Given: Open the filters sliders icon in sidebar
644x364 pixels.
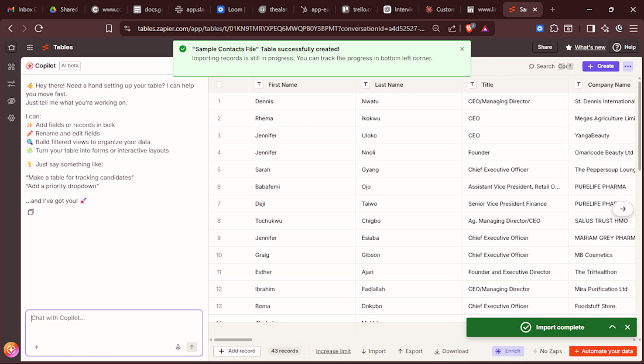Looking at the screenshot, I should tap(12, 84).
